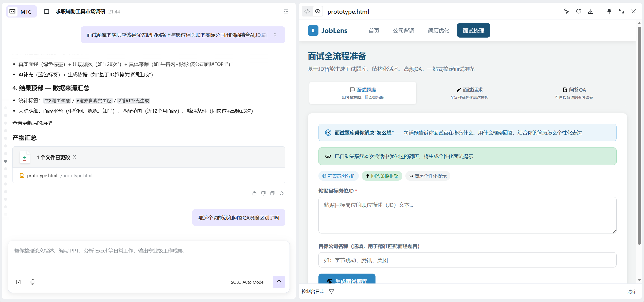
Task: Click the 清除 console log button
Action: point(631,292)
